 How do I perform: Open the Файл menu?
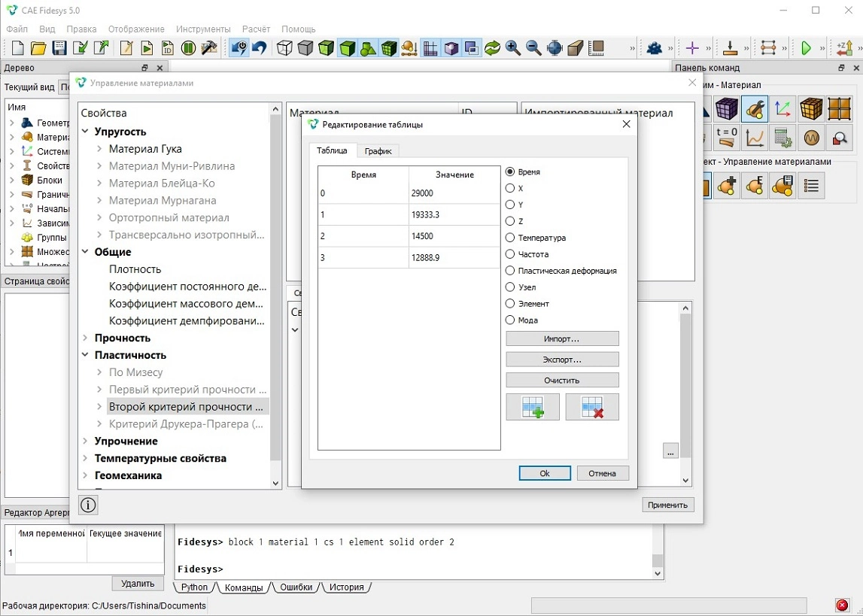17,29
